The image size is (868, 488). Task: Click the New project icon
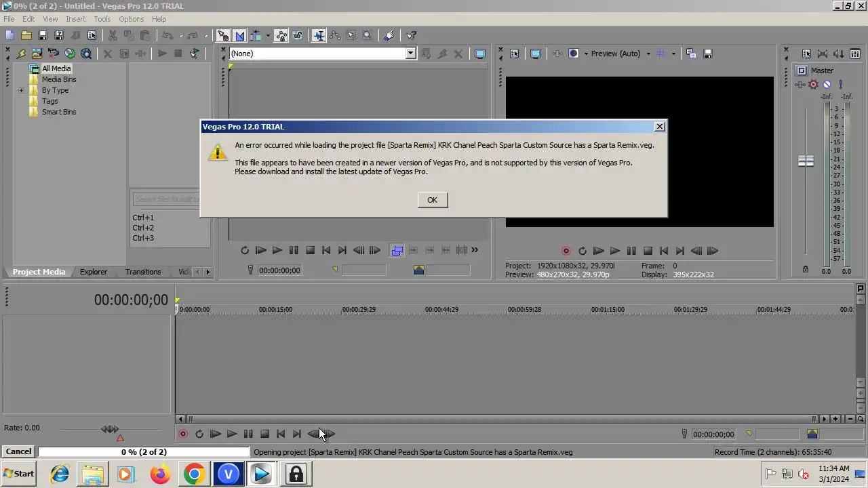9,35
